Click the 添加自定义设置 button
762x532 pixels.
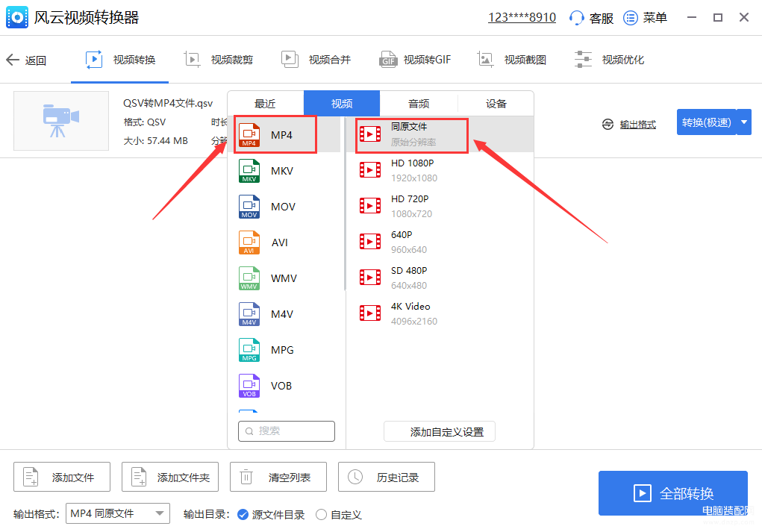tap(440, 431)
